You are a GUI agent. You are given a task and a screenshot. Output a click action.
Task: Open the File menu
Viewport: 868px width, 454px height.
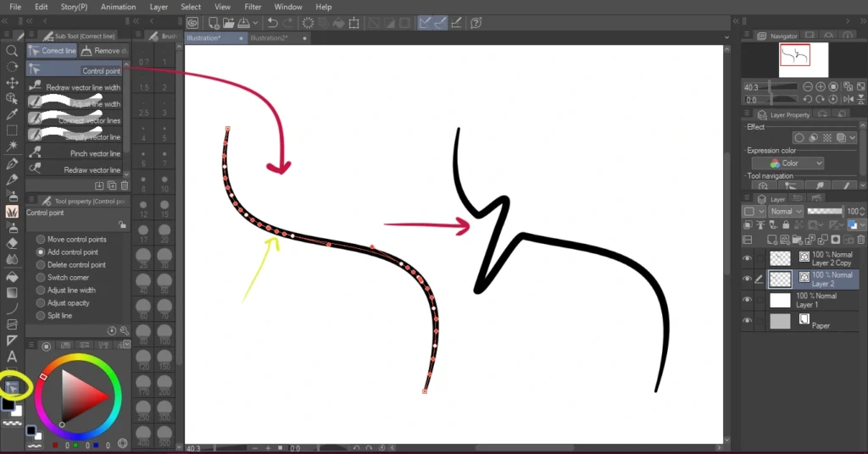tap(15, 7)
